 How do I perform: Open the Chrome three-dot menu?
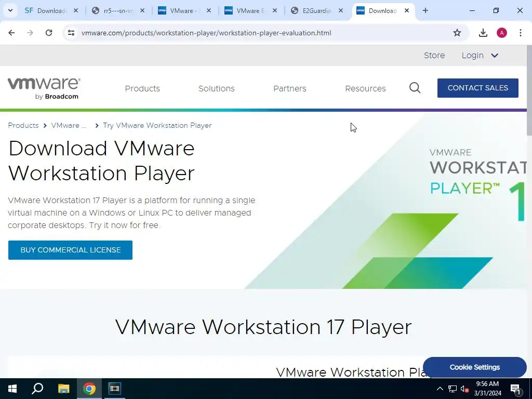pos(520,33)
